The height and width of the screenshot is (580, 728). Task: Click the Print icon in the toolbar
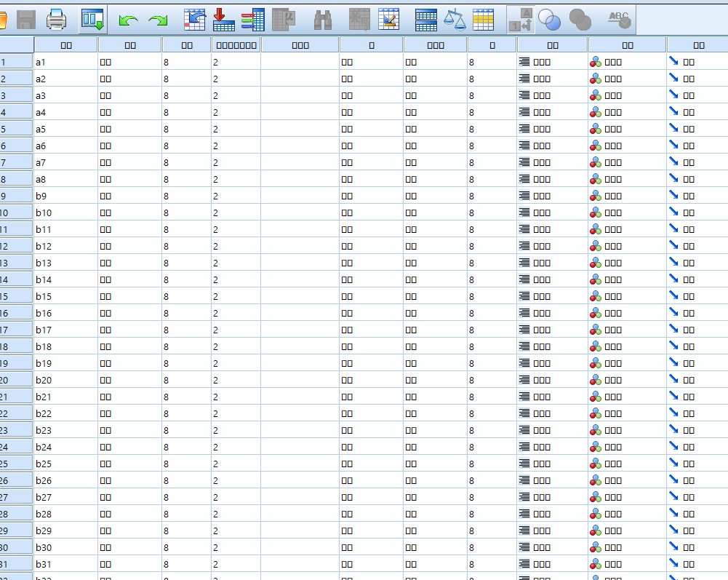point(56,20)
